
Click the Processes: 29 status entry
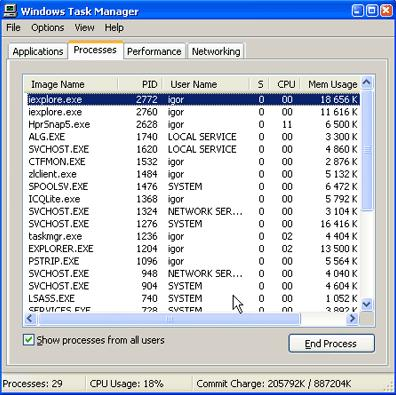[x=33, y=384]
